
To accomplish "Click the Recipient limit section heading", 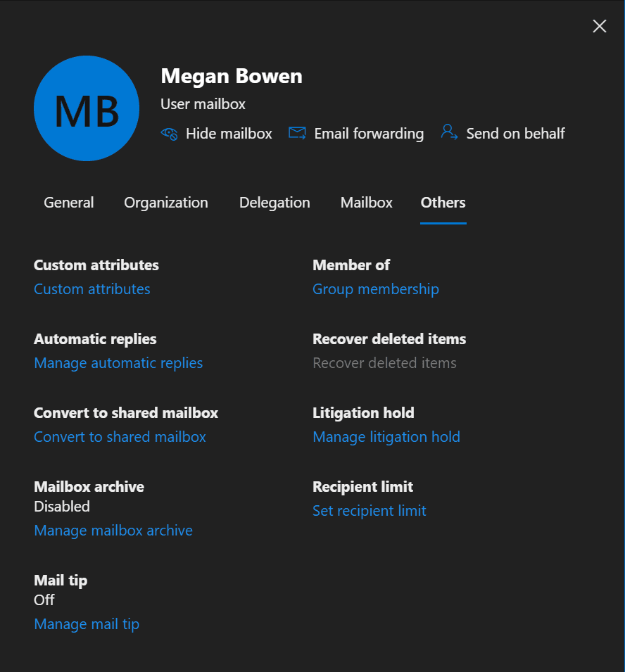I will coord(362,487).
